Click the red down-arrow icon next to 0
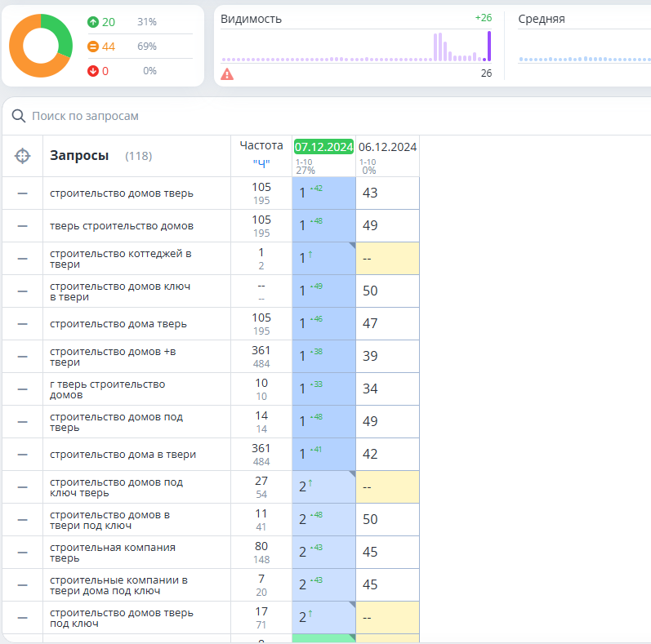Screen dimensions: 651x644 click(x=93, y=71)
